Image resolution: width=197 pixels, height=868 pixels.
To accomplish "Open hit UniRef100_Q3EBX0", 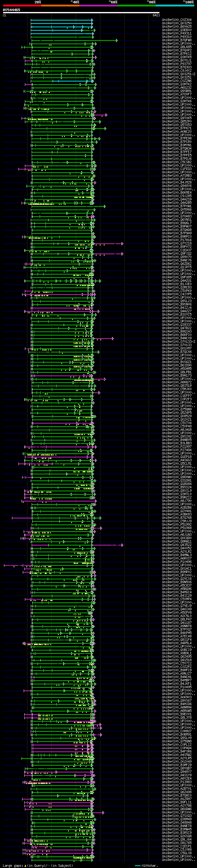I will pos(177,30).
